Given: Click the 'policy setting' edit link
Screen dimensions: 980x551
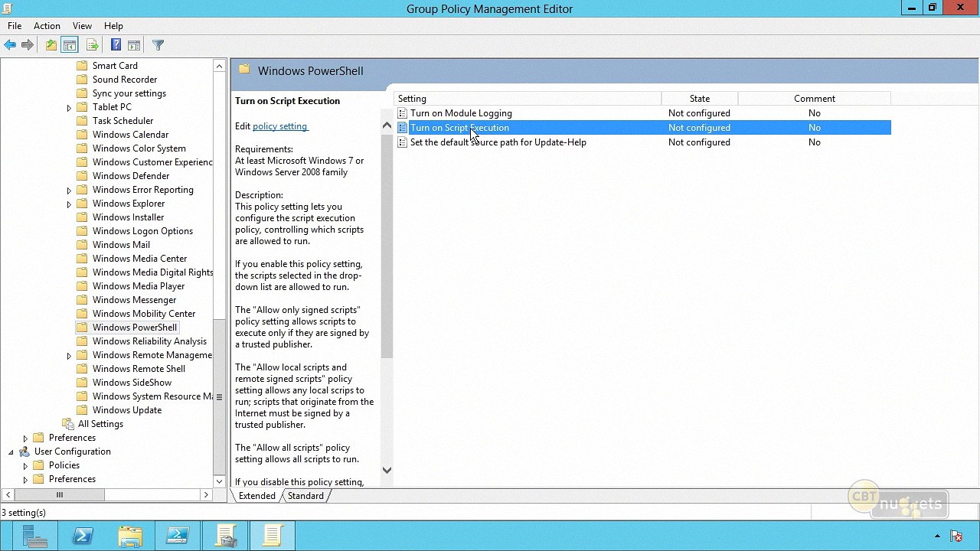Looking at the screenshot, I should (279, 126).
